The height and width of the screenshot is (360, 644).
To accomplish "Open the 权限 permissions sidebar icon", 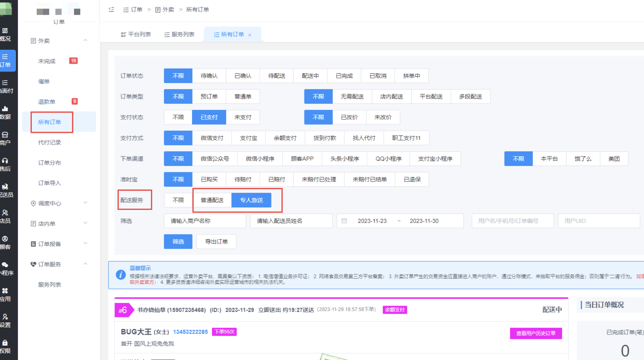I will pyautogui.click(x=5, y=343).
